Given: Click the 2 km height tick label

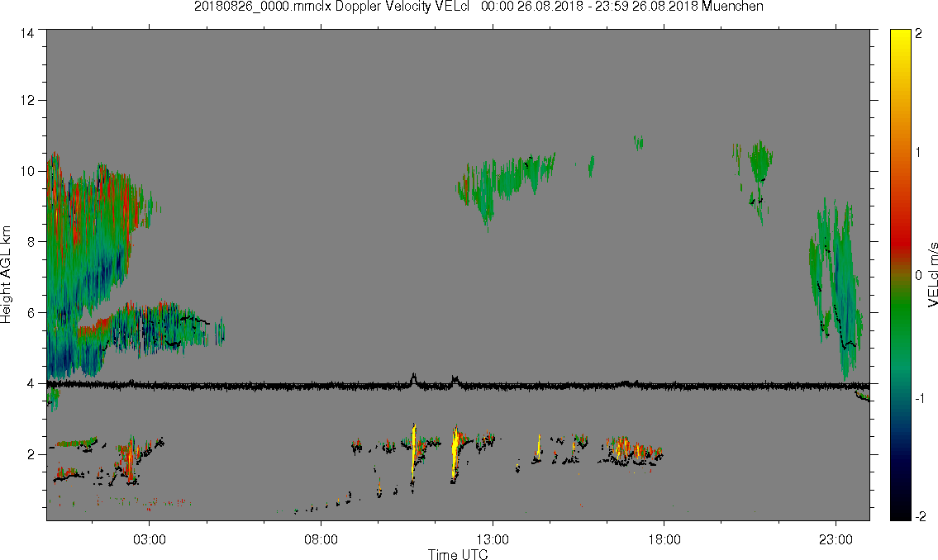Looking at the screenshot, I should 31,455.
